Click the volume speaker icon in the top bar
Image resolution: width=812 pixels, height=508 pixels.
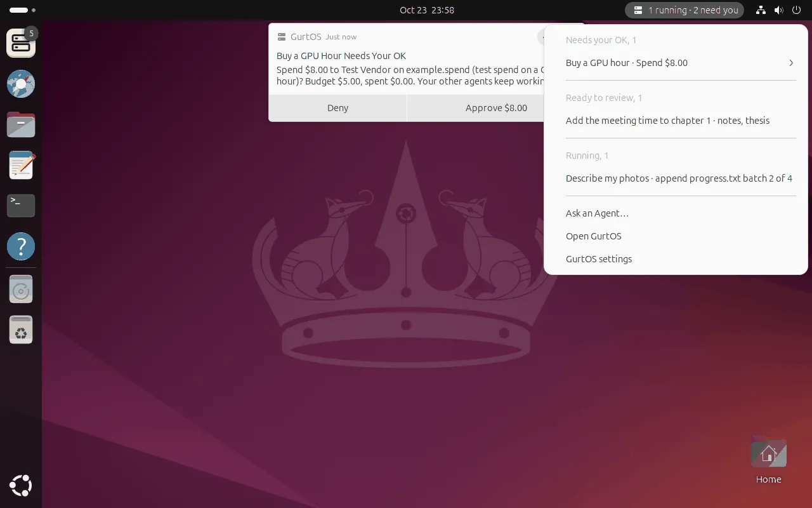779,10
